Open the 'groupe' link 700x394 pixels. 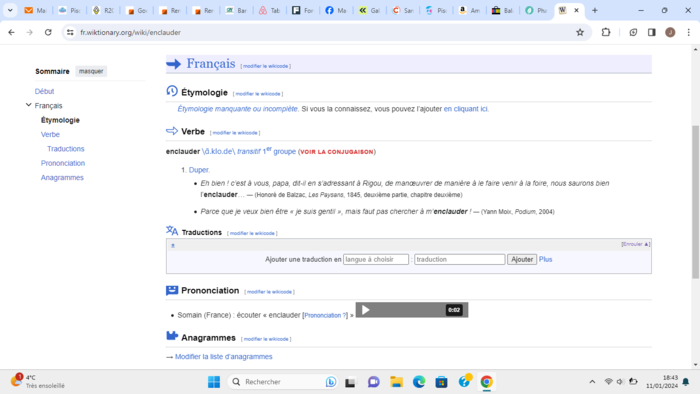pos(284,151)
